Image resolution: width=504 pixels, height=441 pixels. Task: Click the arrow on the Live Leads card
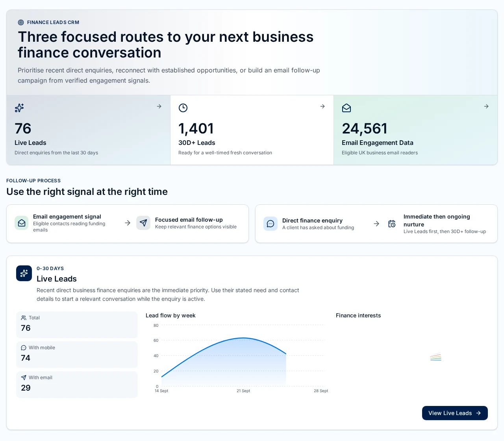point(159,106)
